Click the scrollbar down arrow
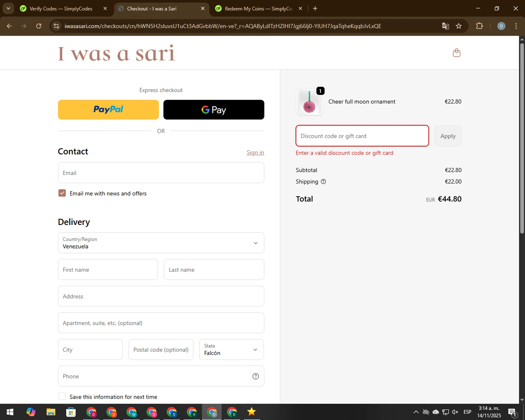The image size is (525, 420). [x=522, y=400]
